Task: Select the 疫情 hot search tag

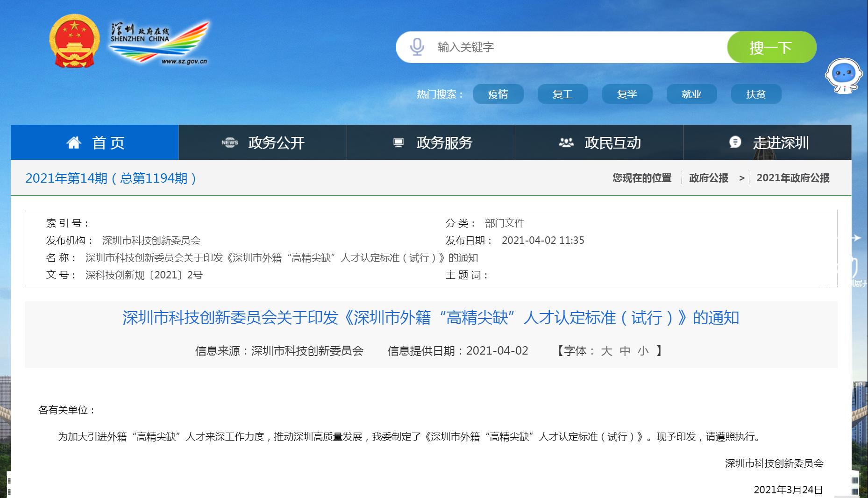Action: coord(498,94)
